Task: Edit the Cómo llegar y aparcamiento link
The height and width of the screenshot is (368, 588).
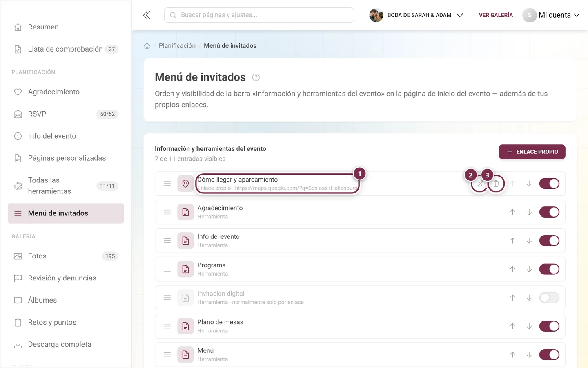Action: [479, 184]
